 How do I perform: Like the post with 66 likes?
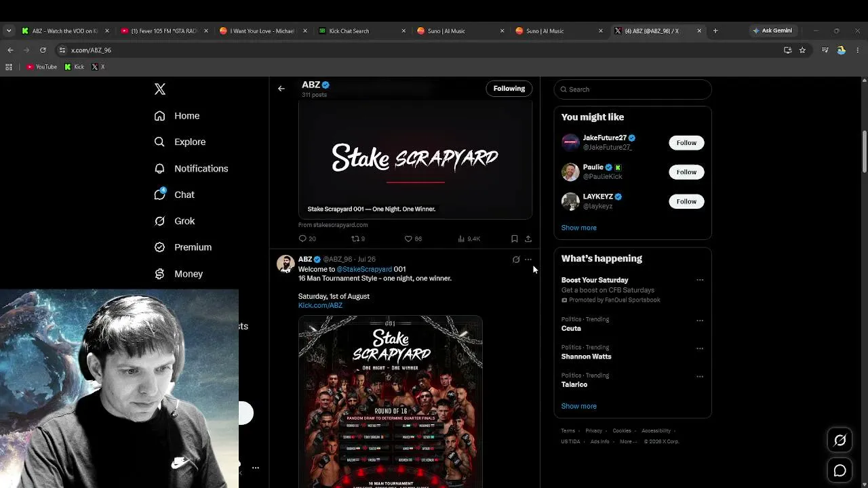coord(413,239)
